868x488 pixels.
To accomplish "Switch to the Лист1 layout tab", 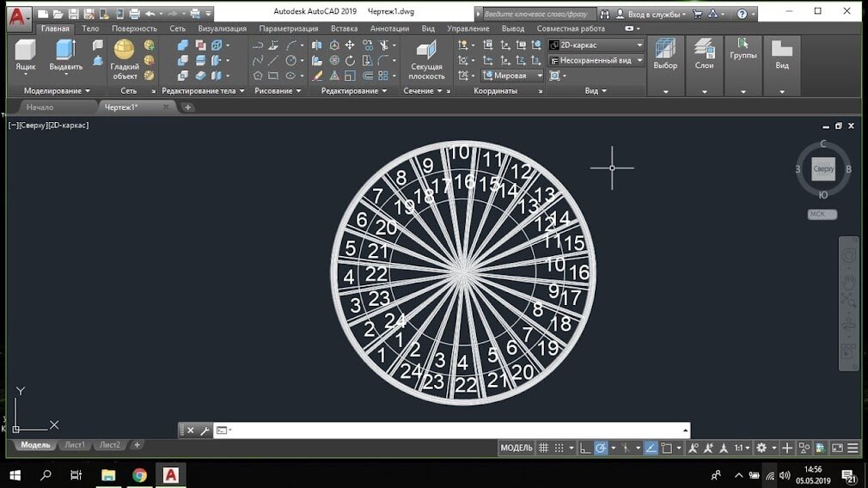I will 75,445.
